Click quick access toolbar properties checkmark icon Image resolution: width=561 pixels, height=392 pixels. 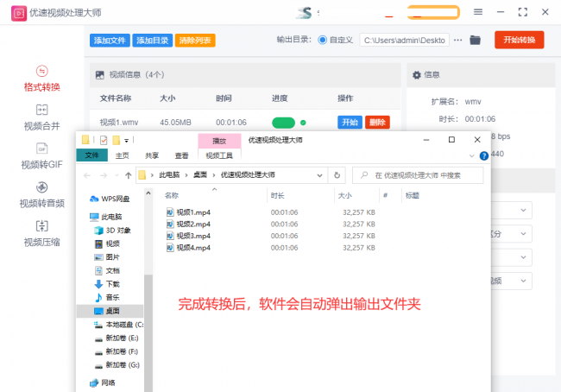(x=104, y=140)
